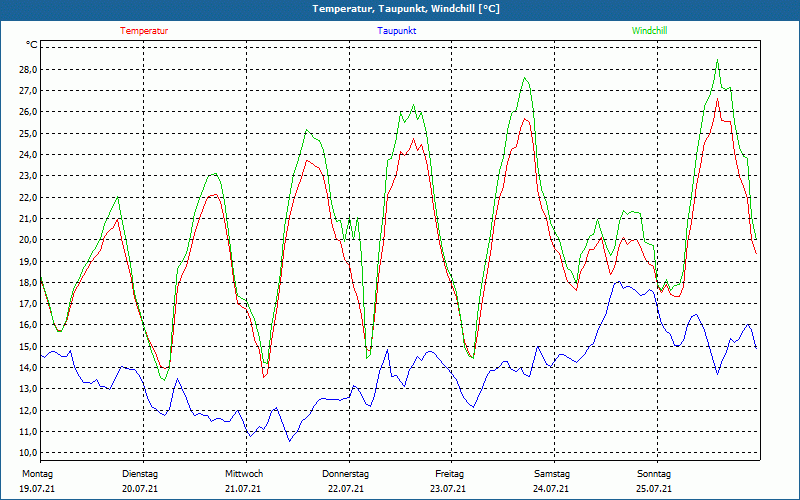Click the °C unit label on the axis

[x=31, y=45]
